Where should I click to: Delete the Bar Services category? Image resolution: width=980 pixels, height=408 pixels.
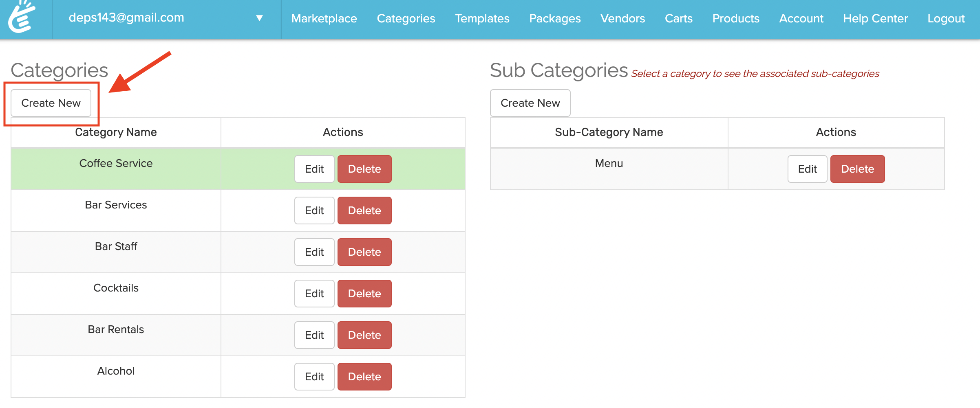point(364,211)
